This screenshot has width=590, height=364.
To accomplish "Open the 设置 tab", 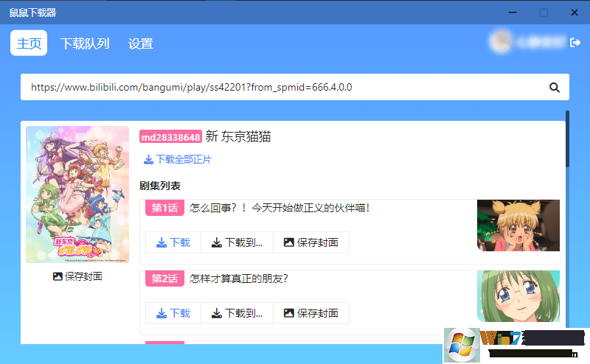I will tap(140, 43).
